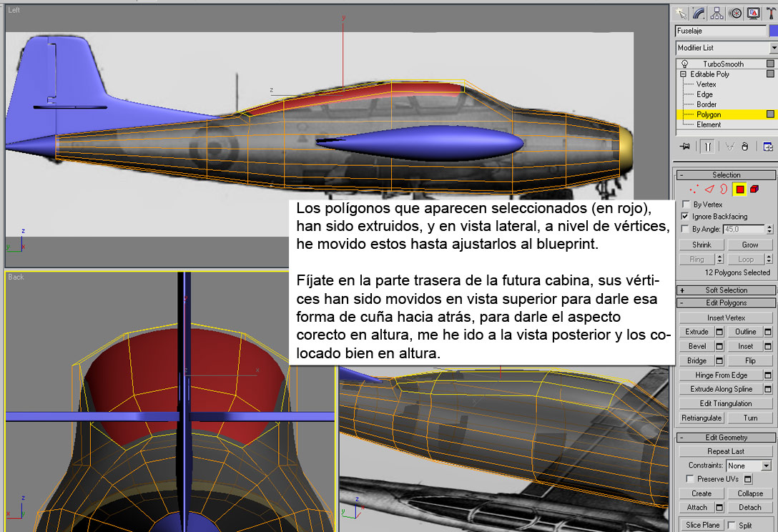778x532 pixels.
Task: Collapse the Editable Poly tree node
Action: click(x=683, y=74)
